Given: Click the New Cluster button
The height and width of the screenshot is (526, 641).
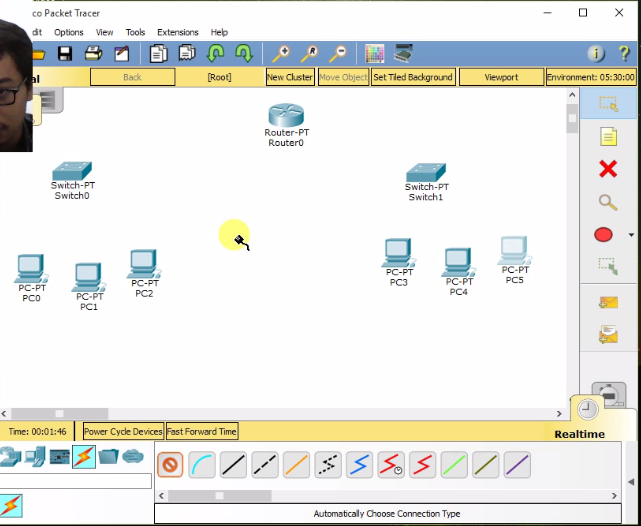Looking at the screenshot, I should [x=290, y=77].
